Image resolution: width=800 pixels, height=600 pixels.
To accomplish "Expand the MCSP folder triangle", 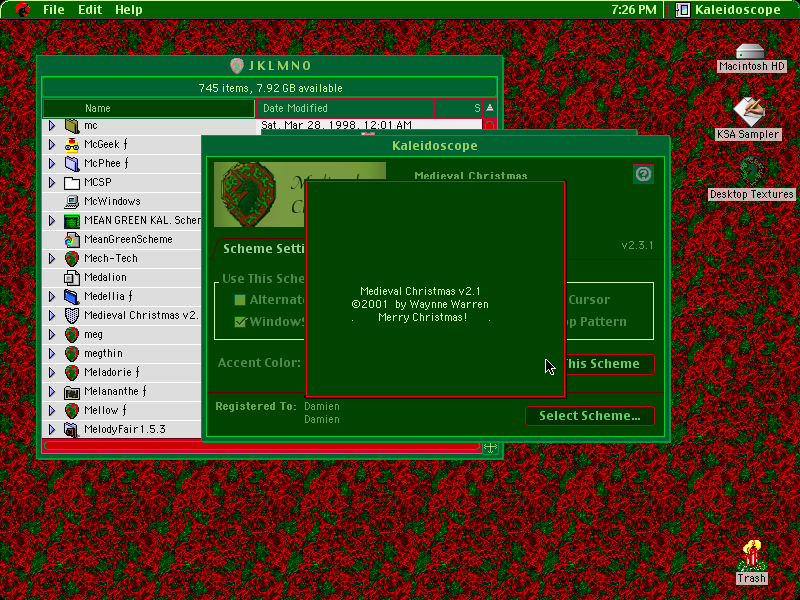I will point(52,182).
